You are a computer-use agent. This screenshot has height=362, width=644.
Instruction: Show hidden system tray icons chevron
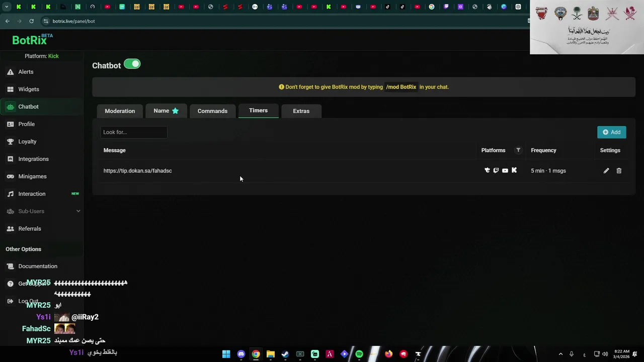[x=560, y=354]
